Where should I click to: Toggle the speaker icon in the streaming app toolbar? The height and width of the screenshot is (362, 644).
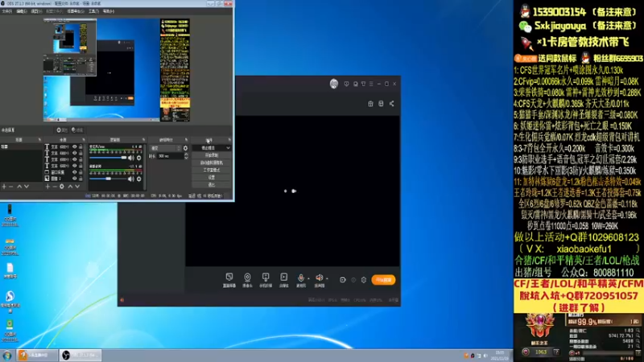pos(319,279)
